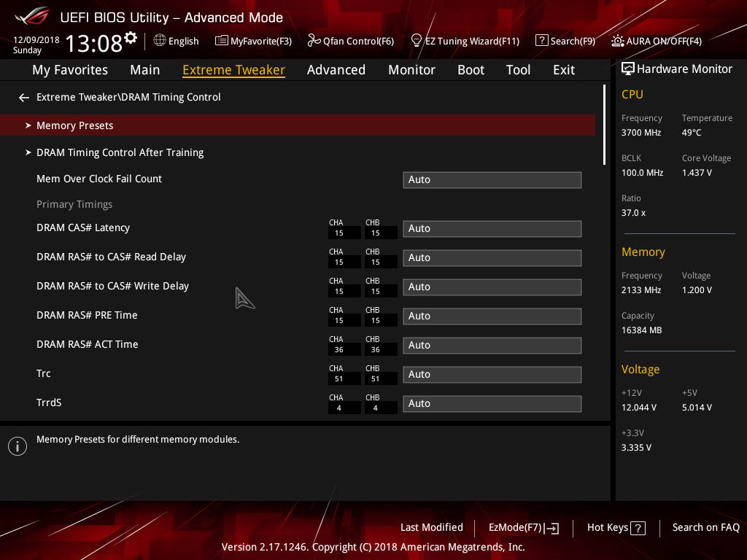
Task: Click Mem Over Clock Fail Count label
Action: click(x=99, y=179)
